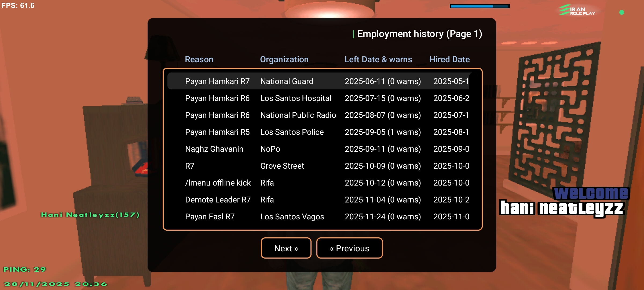Select the /lmenu offline kick Rifa row

[x=318, y=183]
